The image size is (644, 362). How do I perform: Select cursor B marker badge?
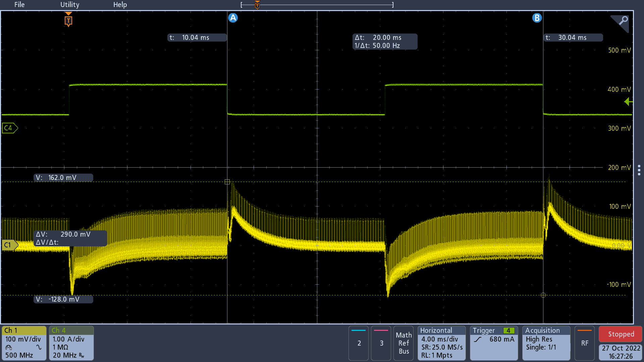tap(537, 18)
